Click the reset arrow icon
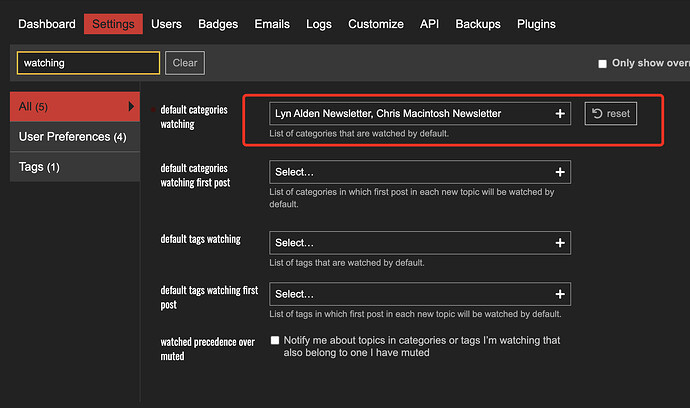The width and height of the screenshot is (690, 408). 597,114
